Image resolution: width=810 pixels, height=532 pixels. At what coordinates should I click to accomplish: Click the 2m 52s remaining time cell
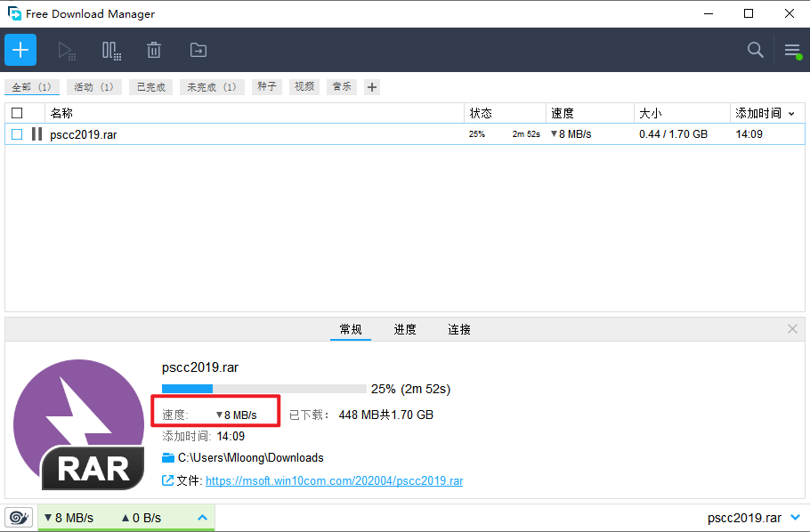point(526,134)
